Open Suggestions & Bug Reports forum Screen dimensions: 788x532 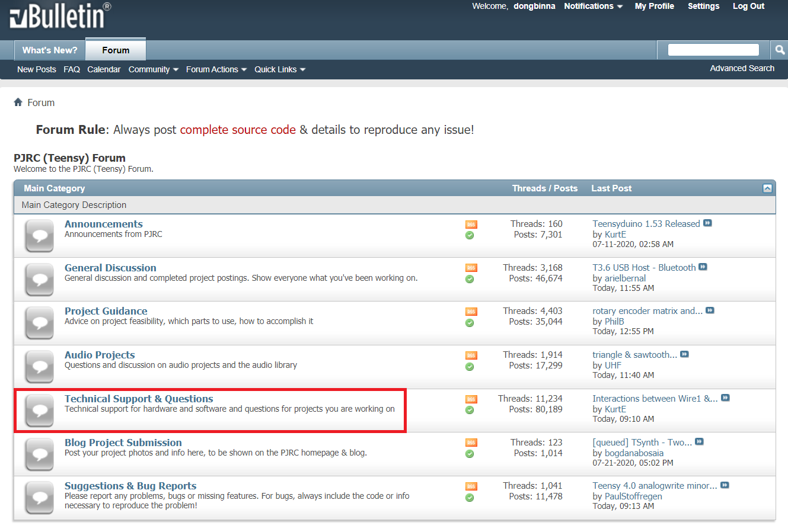130,486
